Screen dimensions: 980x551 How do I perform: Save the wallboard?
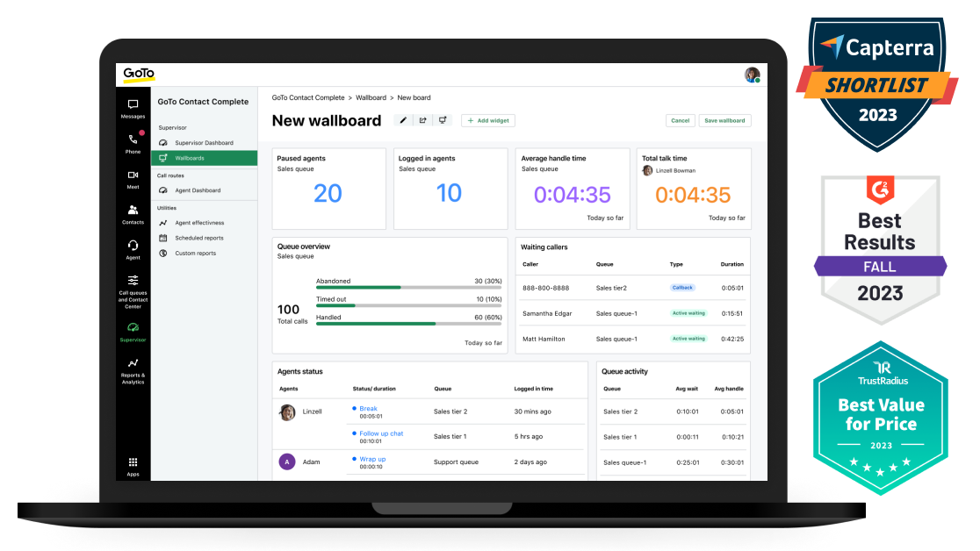click(x=724, y=120)
